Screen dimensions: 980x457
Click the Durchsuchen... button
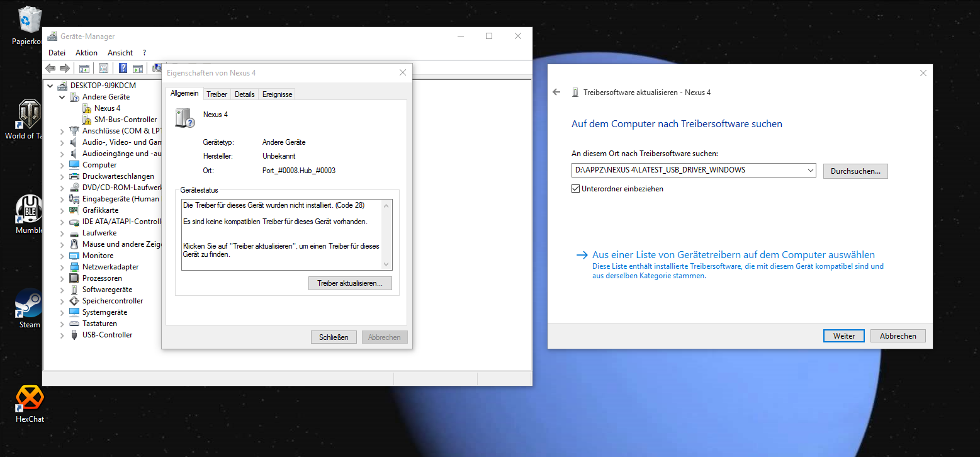(855, 171)
